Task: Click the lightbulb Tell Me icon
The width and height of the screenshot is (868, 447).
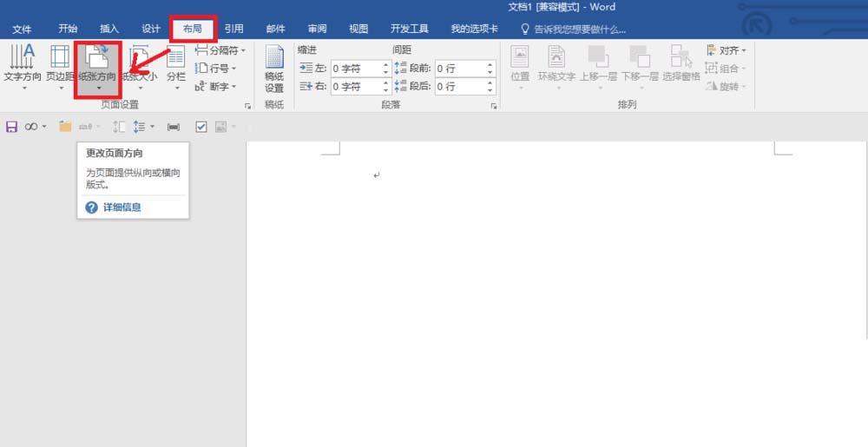Action: coord(525,29)
